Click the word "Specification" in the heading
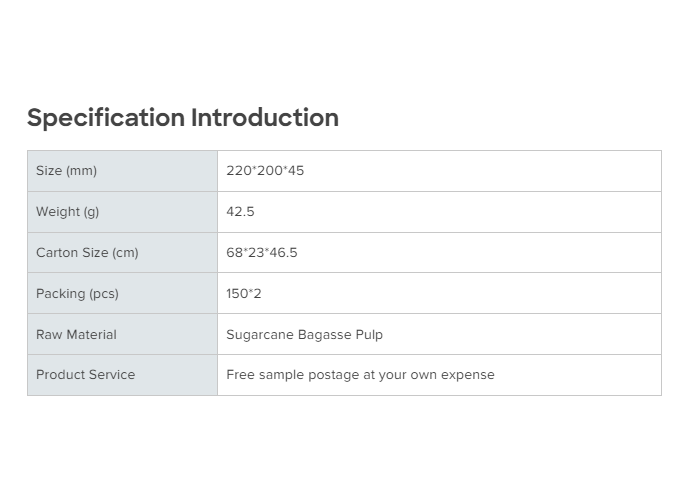The width and height of the screenshot is (675, 478). (x=106, y=118)
